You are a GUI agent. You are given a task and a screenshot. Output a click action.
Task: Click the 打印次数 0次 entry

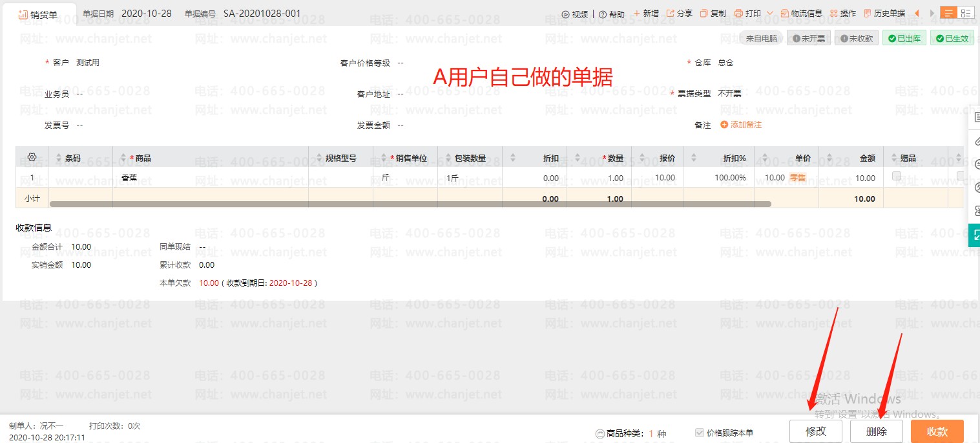click(114, 426)
